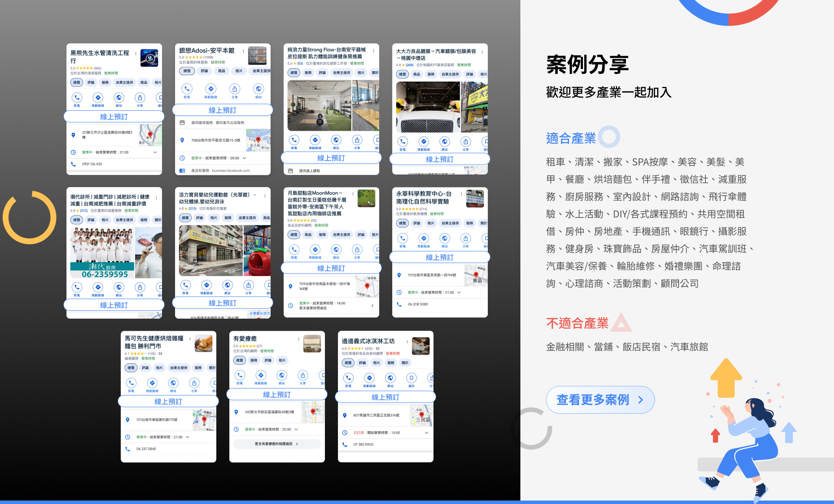834x504 pixels.
Task: Click the website icon in 黑熊先生水管清洗工程行 card
Action: [x=119, y=98]
